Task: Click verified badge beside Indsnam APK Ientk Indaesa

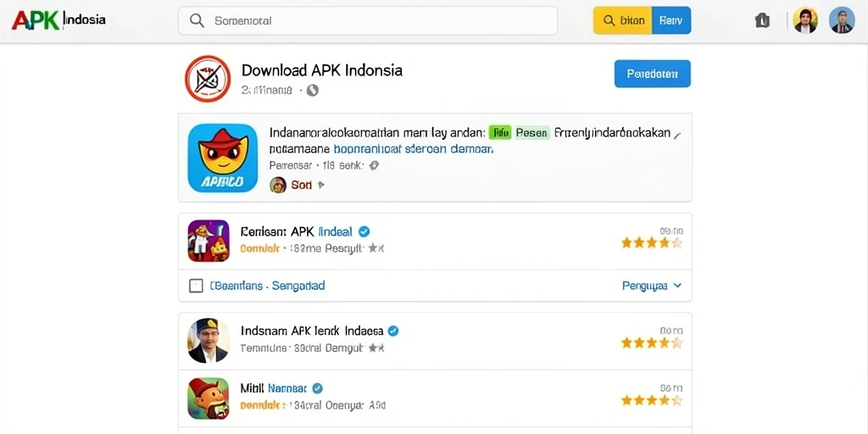Action: coord(393,331)
